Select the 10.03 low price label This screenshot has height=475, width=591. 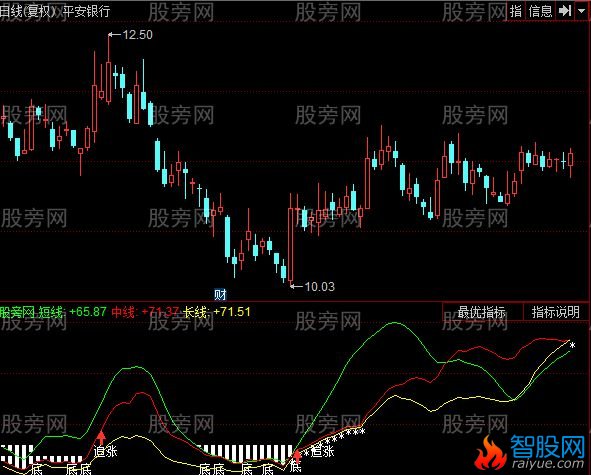[x=319, y=287]
